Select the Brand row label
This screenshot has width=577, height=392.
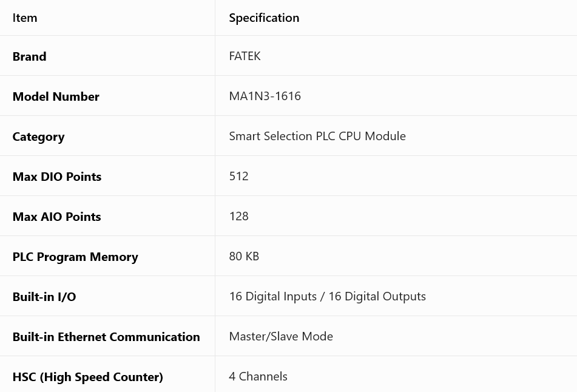point(30,56)
